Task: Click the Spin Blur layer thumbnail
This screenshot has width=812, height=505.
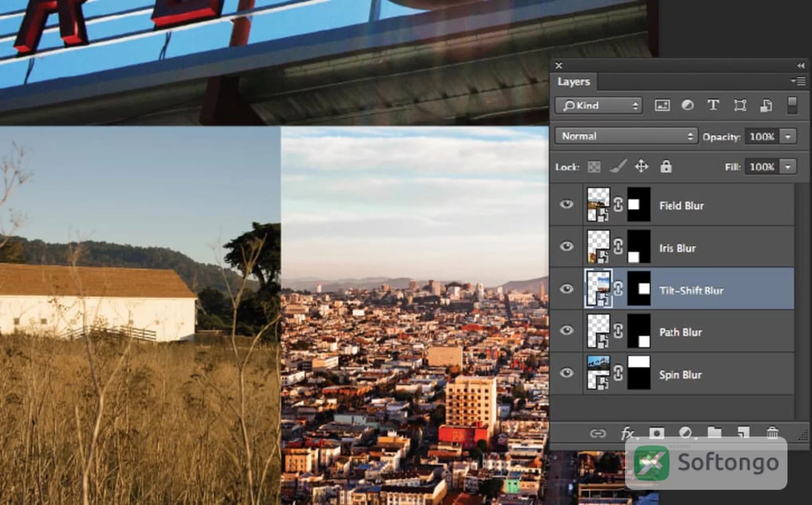Action: click(x=598, y=373)
